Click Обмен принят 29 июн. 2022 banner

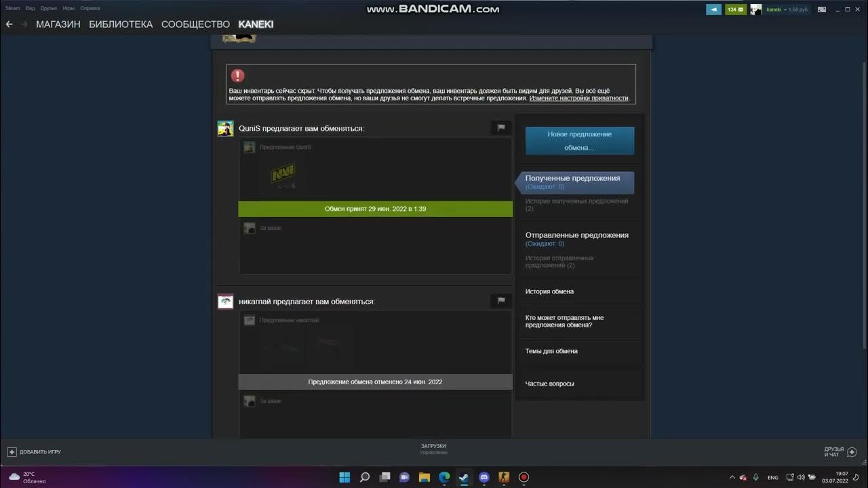coord(375,209)
